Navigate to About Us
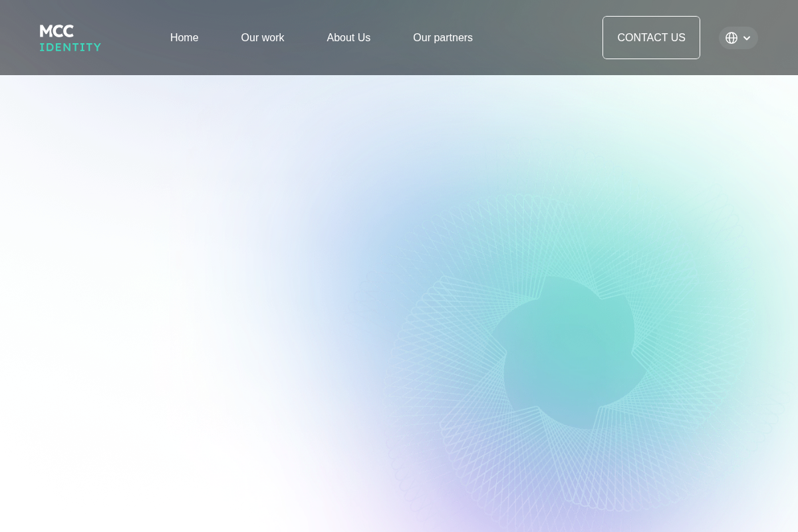Viewport: 798px width, 532px height. coord(348,38)
